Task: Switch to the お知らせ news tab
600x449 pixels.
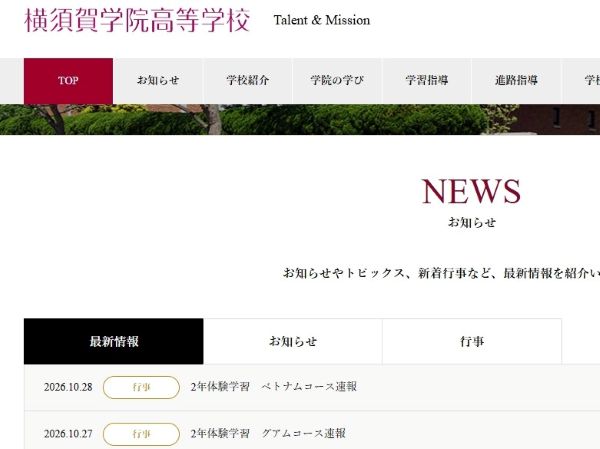Action: pos(293,341)
